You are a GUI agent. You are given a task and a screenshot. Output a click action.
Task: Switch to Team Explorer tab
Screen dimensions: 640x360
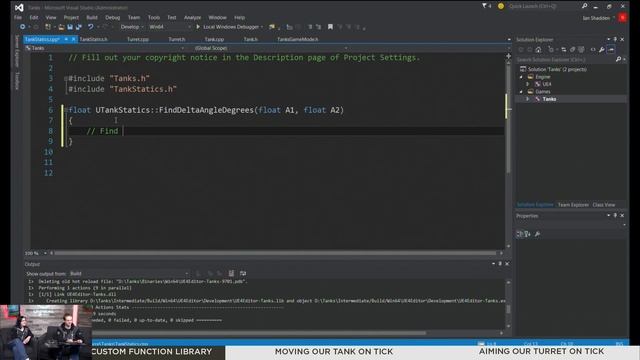click(x=573, y=205)
